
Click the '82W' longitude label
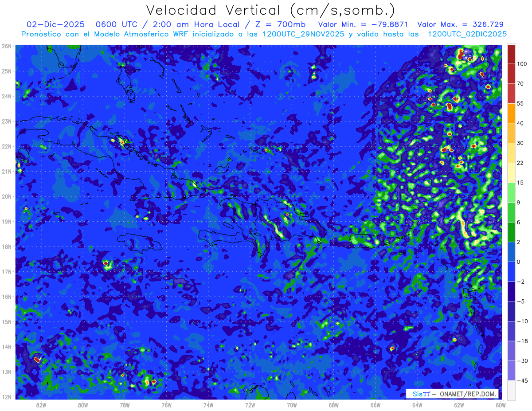tap(41, 405)
